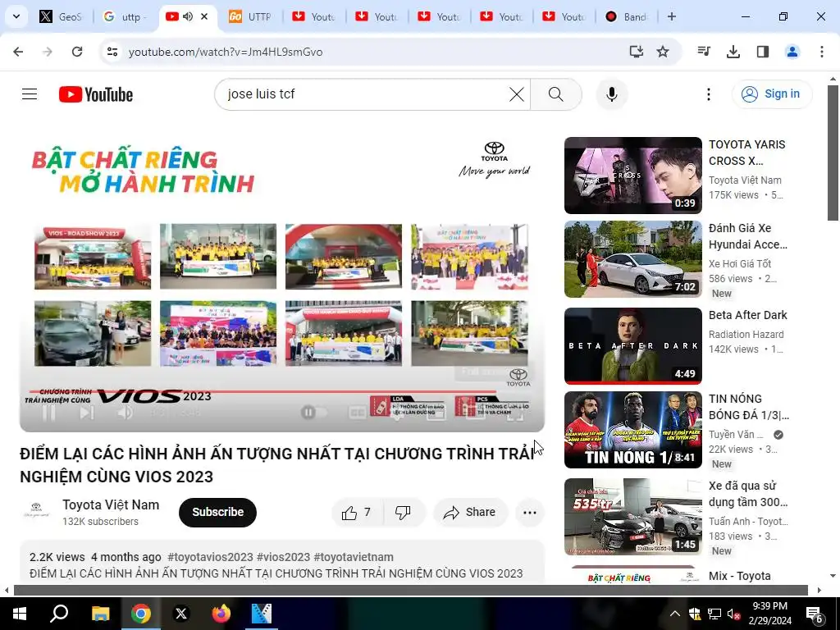Image resolution: width=840 pixels, height=630 pixels.
Task: Open a new browser tab
Action: pos(672,16)
